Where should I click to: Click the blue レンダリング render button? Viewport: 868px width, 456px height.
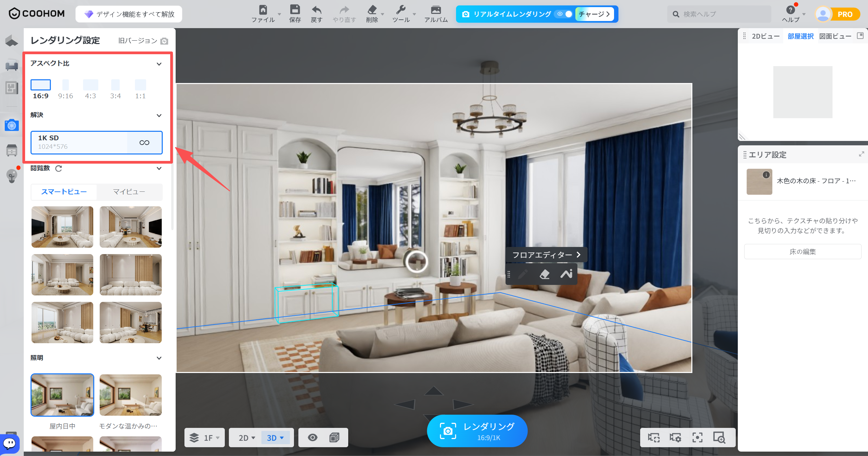[477, 431]
